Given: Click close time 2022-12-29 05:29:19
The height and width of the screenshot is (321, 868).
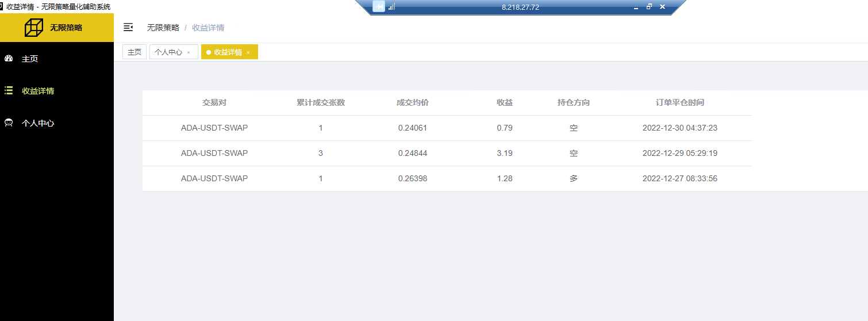Looking at the screenshot, I should [x=680, y=153].
